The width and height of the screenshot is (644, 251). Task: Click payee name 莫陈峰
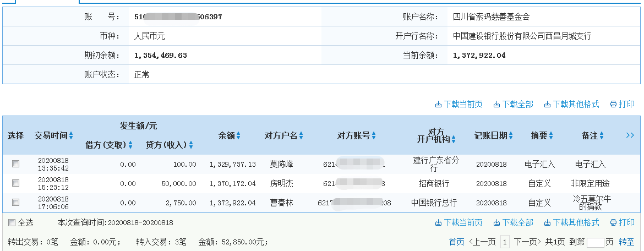281,165
